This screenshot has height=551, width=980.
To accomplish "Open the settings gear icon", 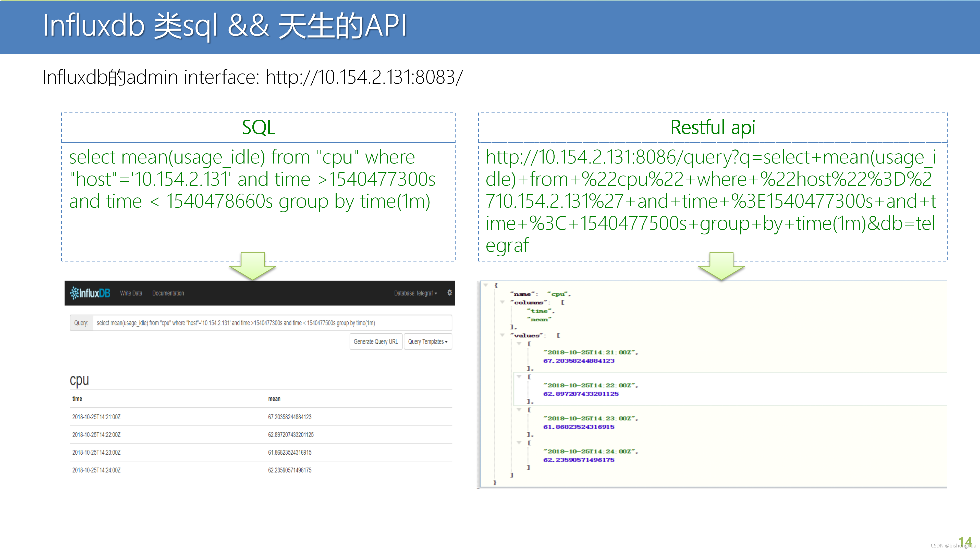I will (450, 292).
